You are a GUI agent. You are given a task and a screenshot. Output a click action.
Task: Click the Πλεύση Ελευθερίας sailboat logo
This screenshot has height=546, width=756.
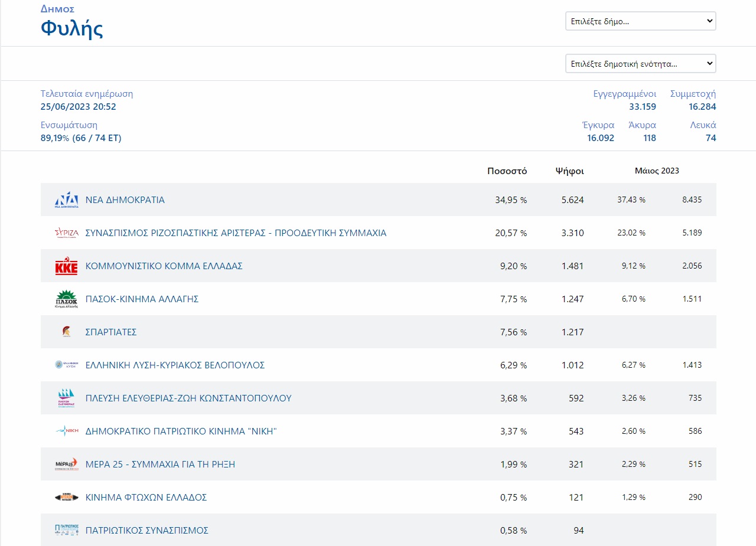coord(66,398)
